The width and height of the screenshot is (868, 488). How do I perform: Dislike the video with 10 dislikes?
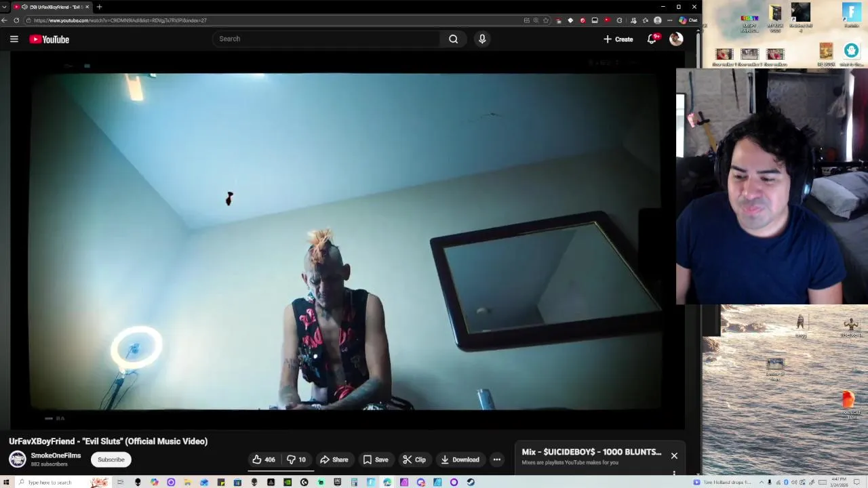(296, 460)
